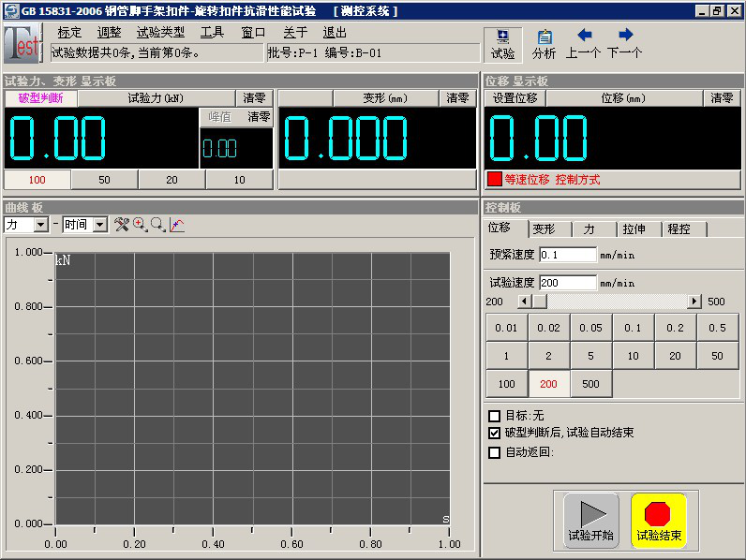Switch to the 变形 control tab

544,228
